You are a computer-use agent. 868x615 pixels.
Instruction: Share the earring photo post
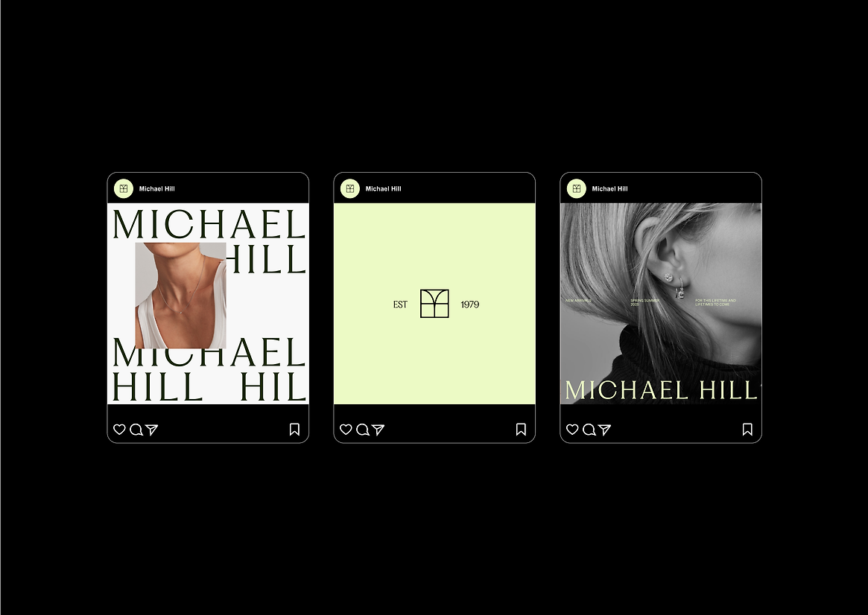[x=604, y=430]
